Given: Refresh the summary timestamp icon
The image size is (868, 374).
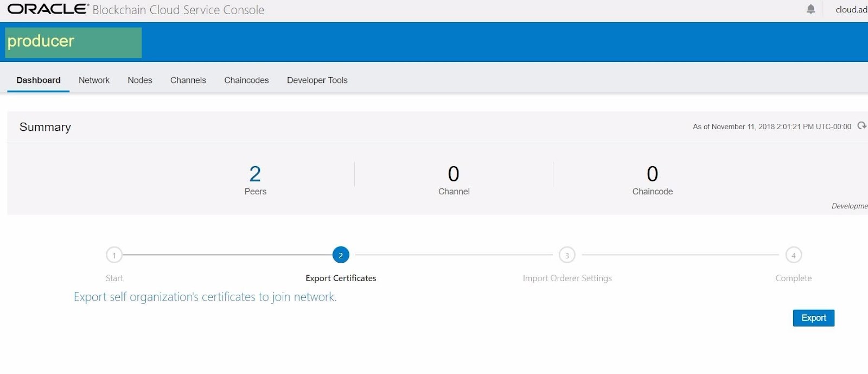Looking at the screenshot, I should 861,126.
